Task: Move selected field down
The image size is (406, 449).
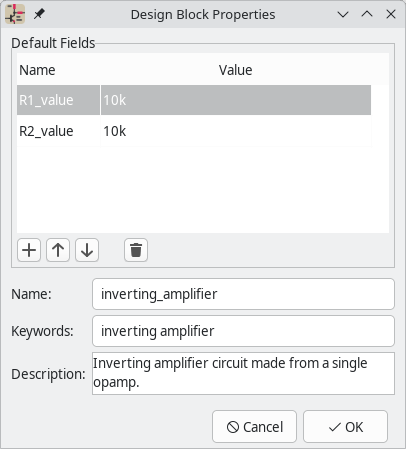Action: point(87,250)
